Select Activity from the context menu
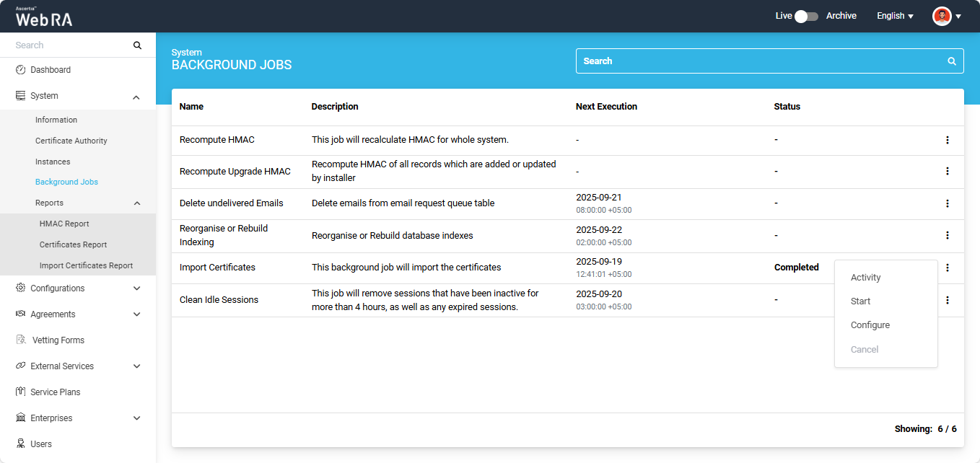 [865, 278]
